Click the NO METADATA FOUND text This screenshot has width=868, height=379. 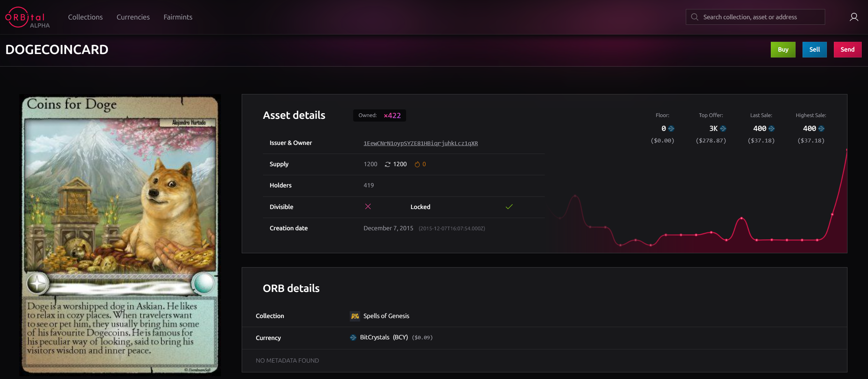coord(287,361)
